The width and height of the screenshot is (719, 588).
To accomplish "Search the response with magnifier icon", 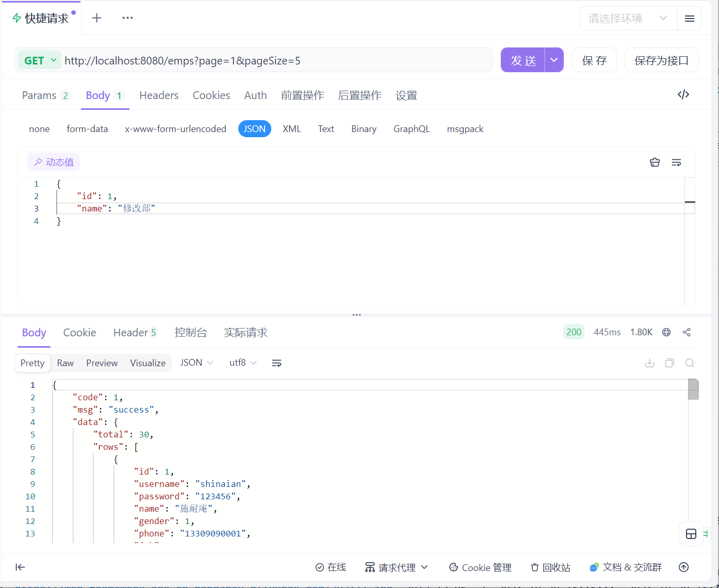I will 690,363.
